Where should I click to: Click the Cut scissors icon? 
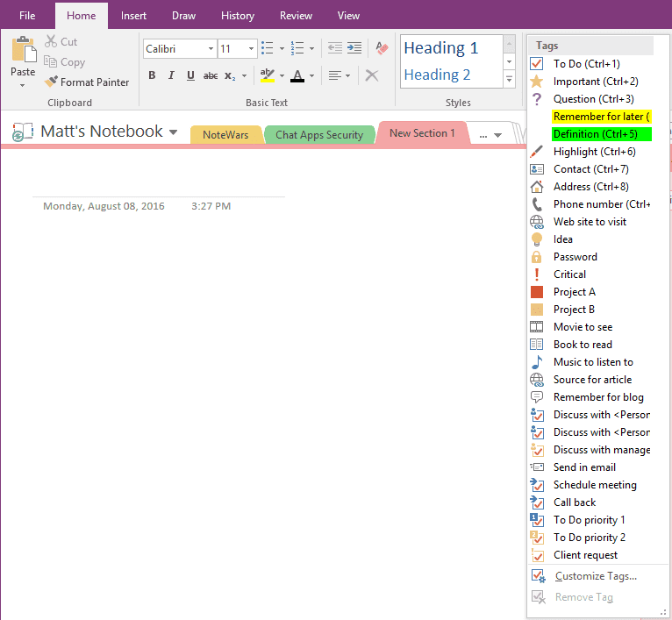(51, 41)
